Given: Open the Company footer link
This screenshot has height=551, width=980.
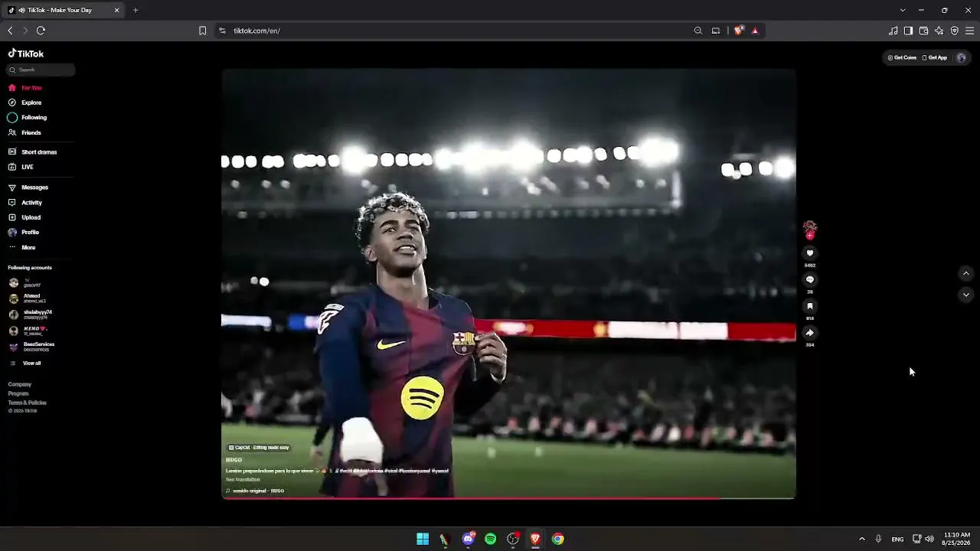Looking at the screenshot, I should pos(20,385).
